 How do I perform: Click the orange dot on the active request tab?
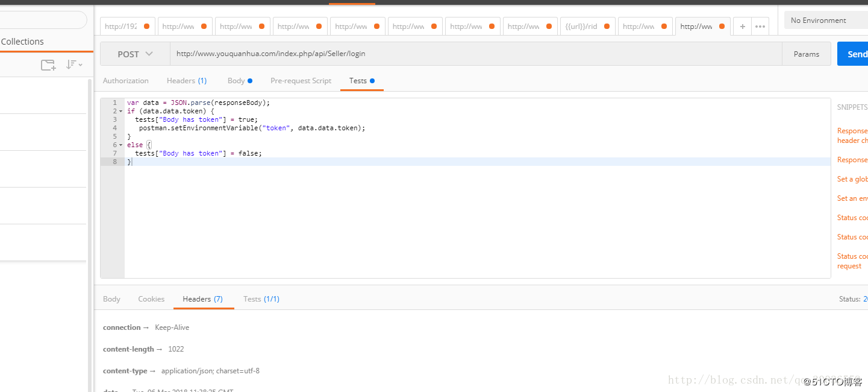tap(722, 27)
